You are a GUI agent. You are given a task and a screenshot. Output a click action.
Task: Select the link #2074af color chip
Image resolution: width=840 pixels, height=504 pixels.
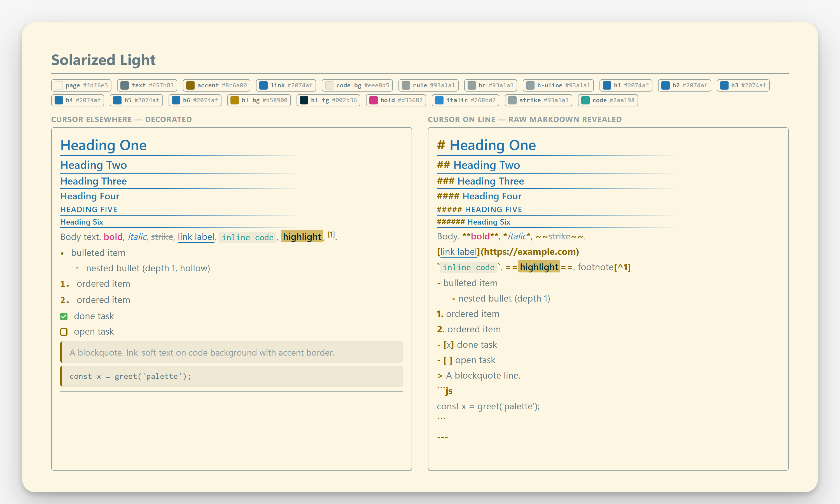pyautogui.click(x=286, y=85)
